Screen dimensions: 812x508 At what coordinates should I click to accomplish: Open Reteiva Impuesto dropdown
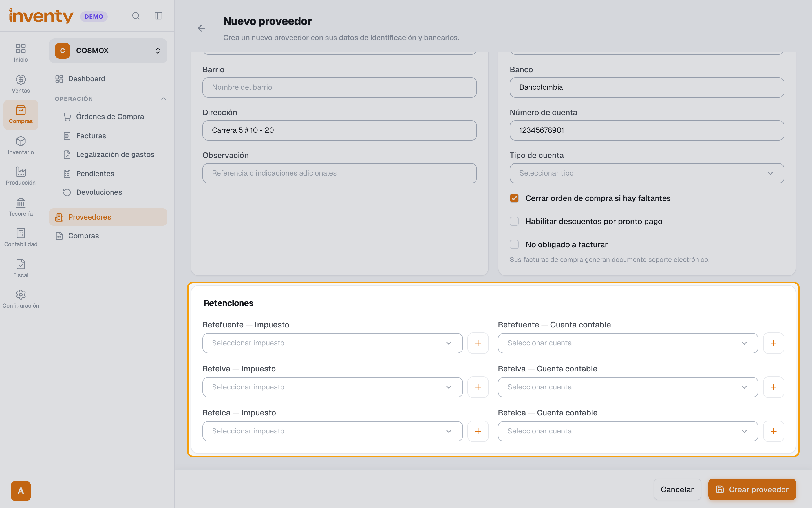coord(332,387)
